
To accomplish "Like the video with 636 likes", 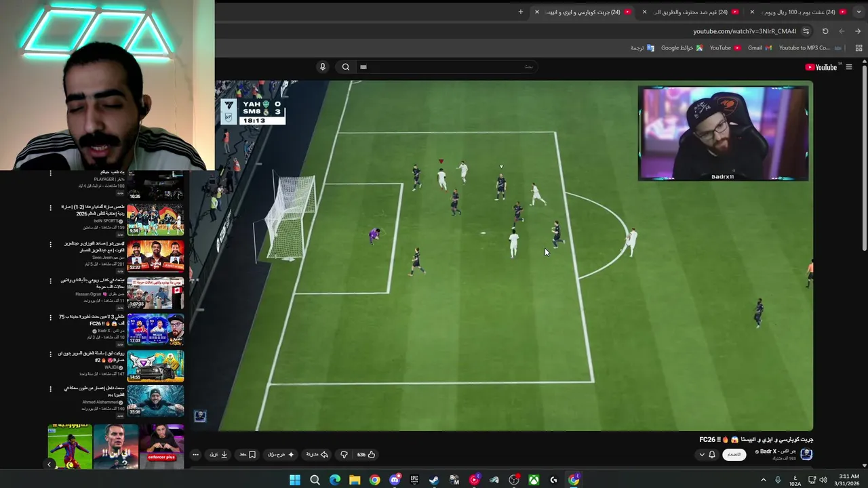I will 366,455.
